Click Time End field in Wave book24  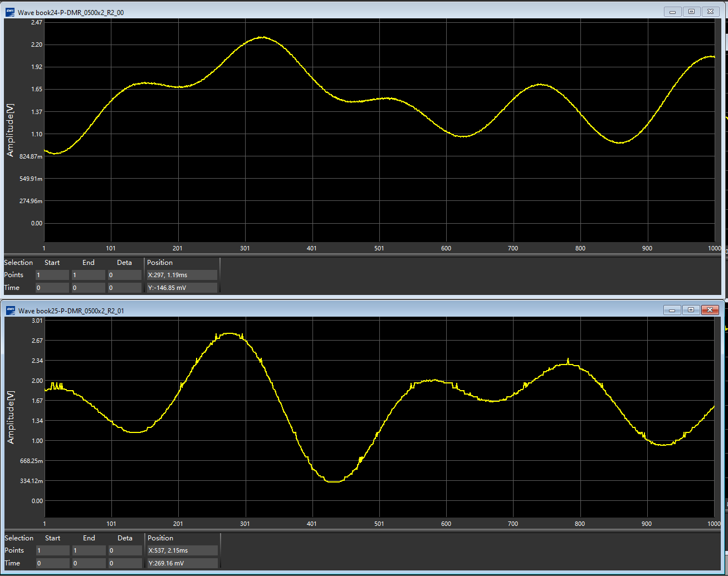[89, 288]
